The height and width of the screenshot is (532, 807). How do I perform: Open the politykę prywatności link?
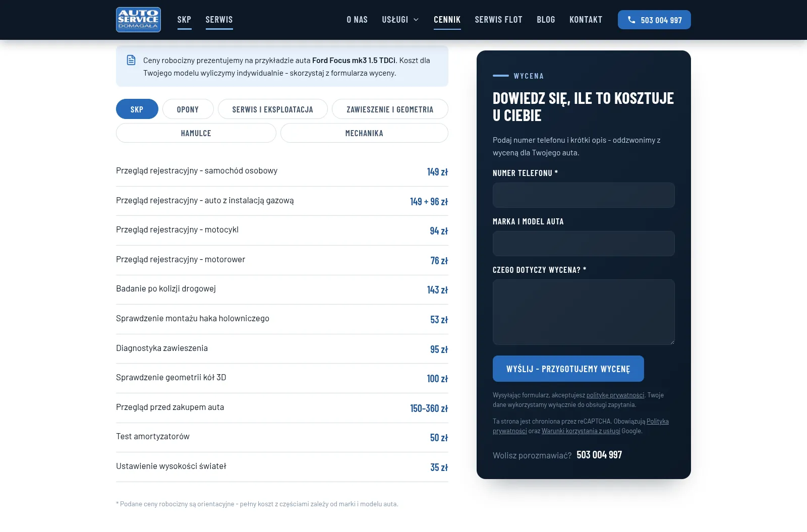coord(615,395)
